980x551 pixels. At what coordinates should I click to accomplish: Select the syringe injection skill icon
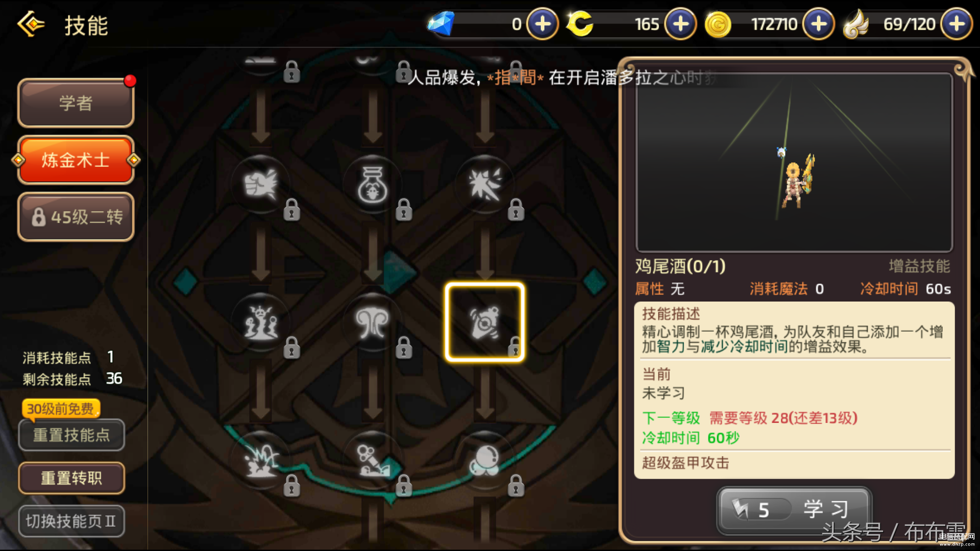click(373, 460)
